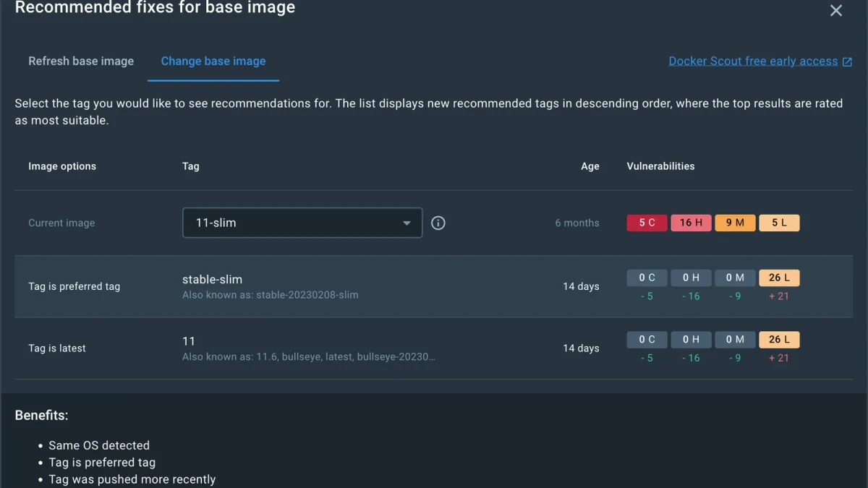Click the 'Same OS detected' benefit

pyautogui.click(x=99, y=445)
